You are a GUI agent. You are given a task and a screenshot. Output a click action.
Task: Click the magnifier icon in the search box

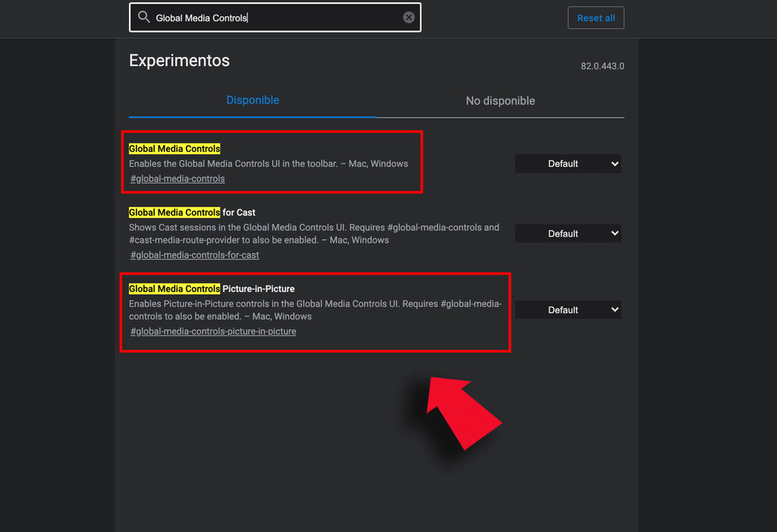144,17
